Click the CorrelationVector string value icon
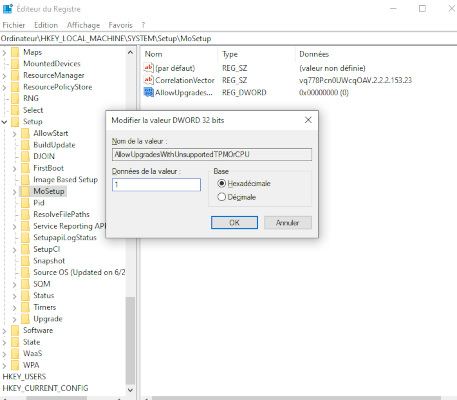The width and height of the screenshot is (457, 400). click(x=148, y=80)
